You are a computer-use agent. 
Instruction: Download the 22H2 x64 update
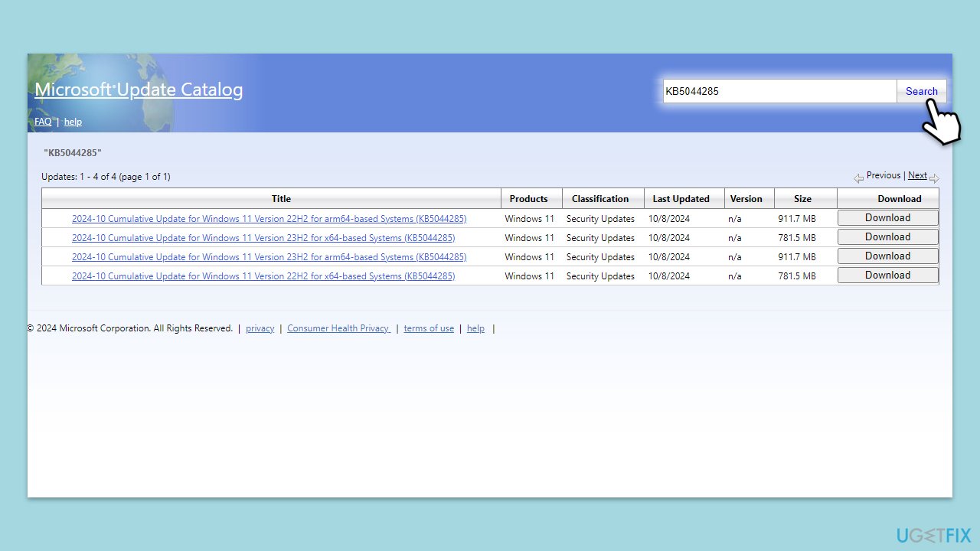888,275
